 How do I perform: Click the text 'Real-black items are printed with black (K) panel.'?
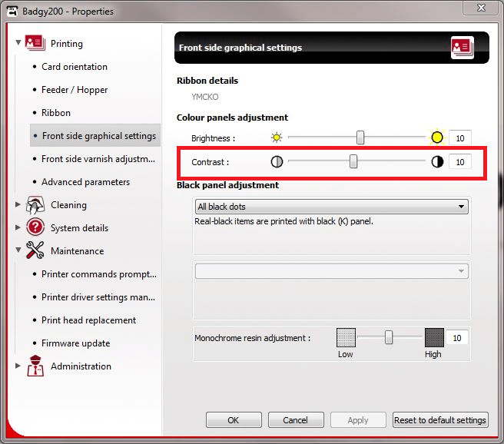pos(283,221)
